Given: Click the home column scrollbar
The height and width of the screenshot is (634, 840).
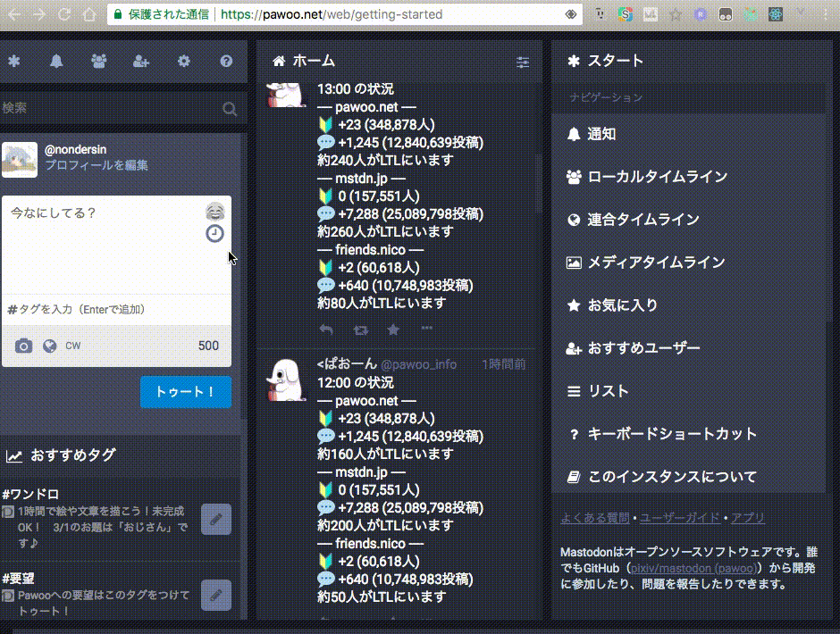Looking at the screenshot, I should click(x=538, y=185).
